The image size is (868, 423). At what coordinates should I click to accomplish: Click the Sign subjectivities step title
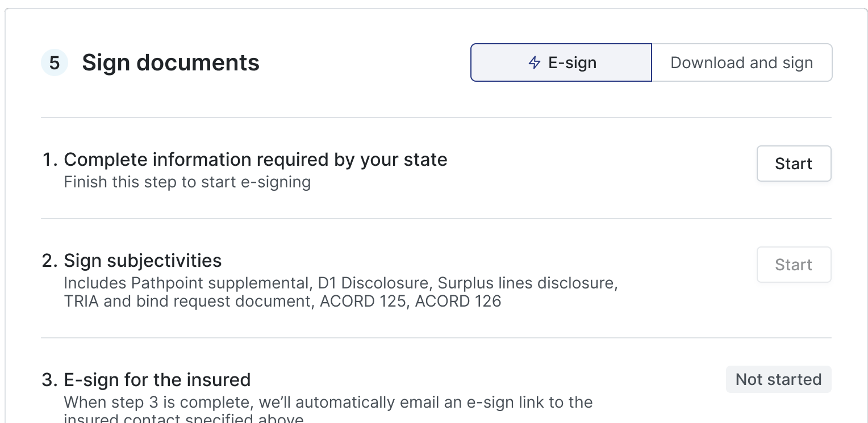[x=143, y=261]
